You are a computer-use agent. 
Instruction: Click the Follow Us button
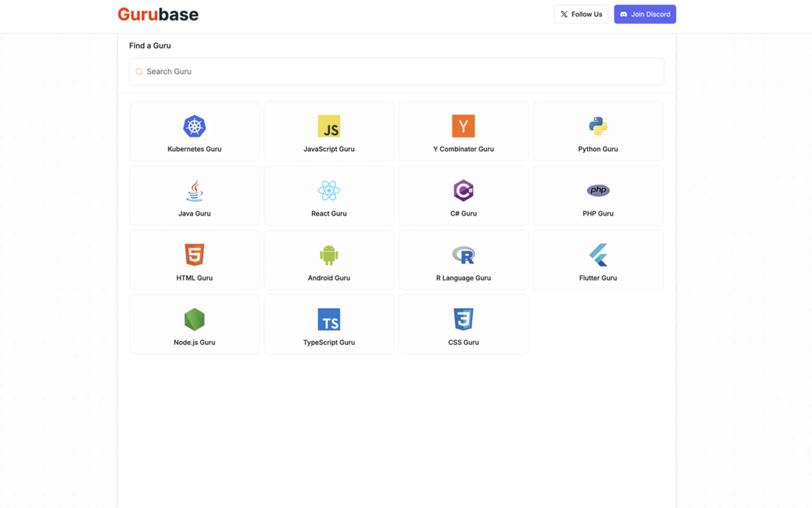(x=581, y=14)
